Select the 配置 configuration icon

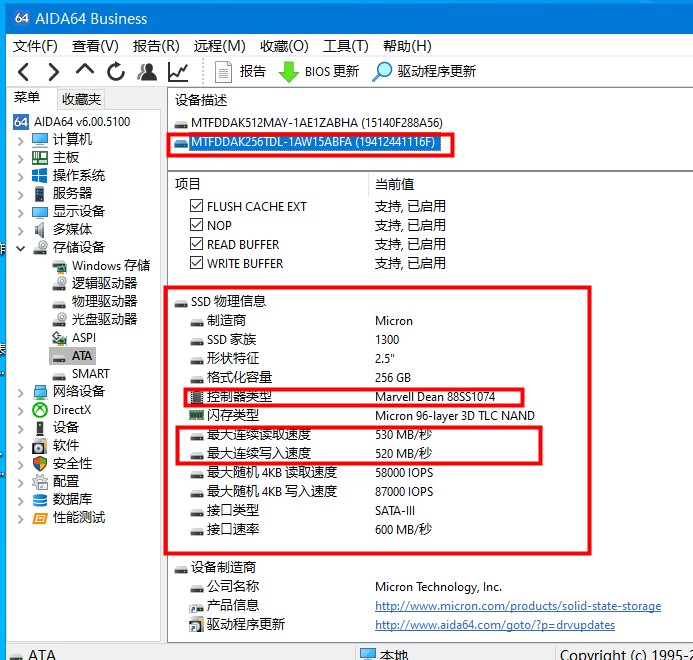click(40, 482)
